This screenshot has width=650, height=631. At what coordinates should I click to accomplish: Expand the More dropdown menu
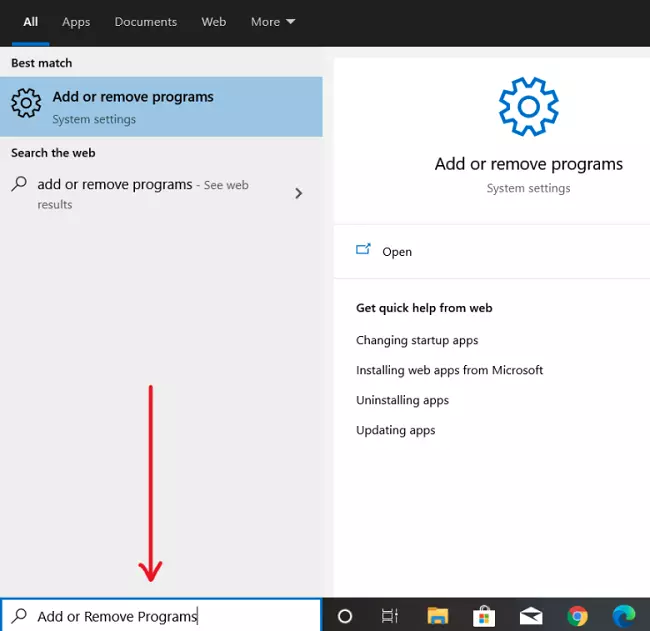click(x=273, y=22)
